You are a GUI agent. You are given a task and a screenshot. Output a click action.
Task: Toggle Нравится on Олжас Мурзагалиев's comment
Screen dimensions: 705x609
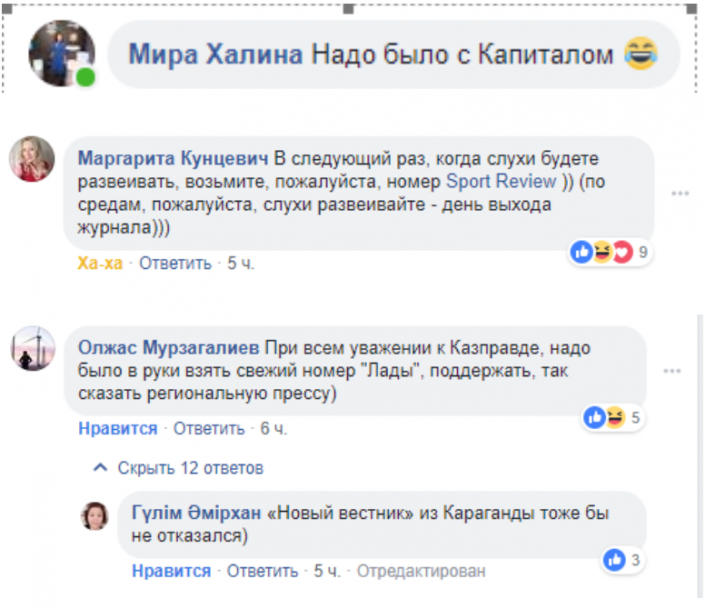[x=118, y=429]
